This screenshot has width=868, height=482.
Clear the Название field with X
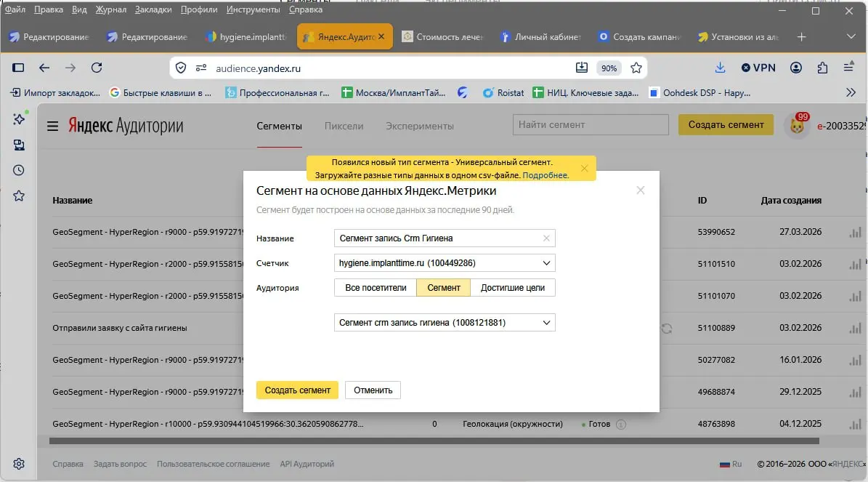[546, 238]
